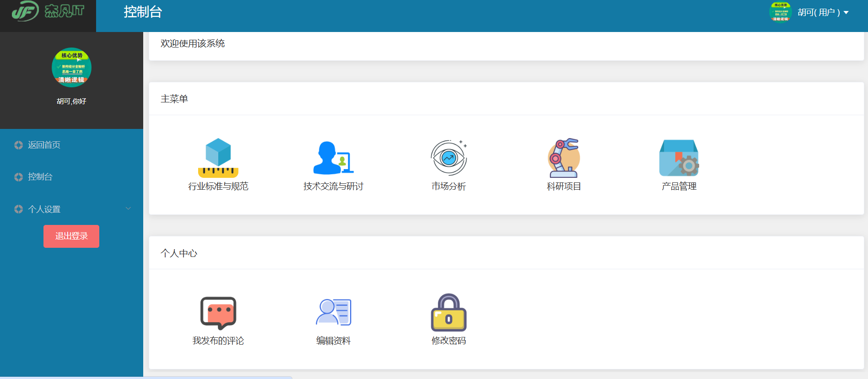The width and height of the screenshot is (868, 379).
Task: Click the 编辑资料 text label
Action: pyautogui.click(x=334, y=341)
